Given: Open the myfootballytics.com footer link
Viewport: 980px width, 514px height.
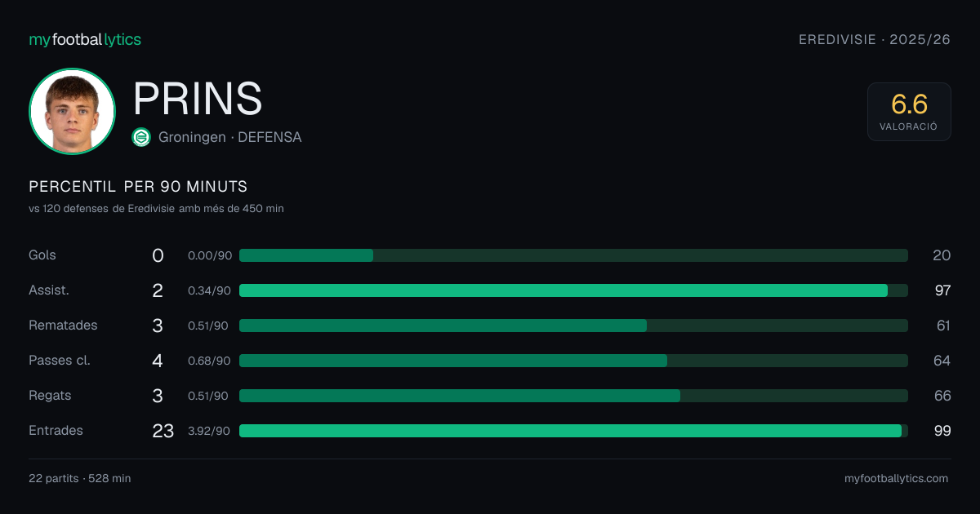Looking at the screenshot, I should point(897,479).
